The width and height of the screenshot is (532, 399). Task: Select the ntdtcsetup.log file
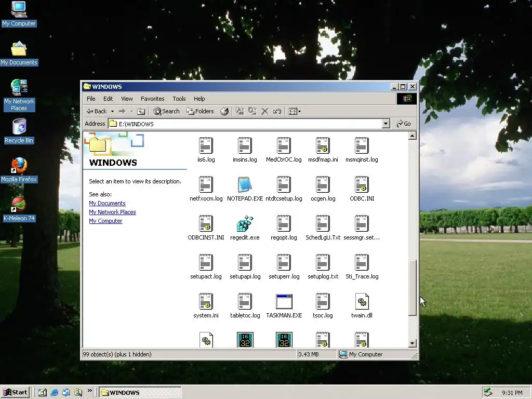(284, 189)
